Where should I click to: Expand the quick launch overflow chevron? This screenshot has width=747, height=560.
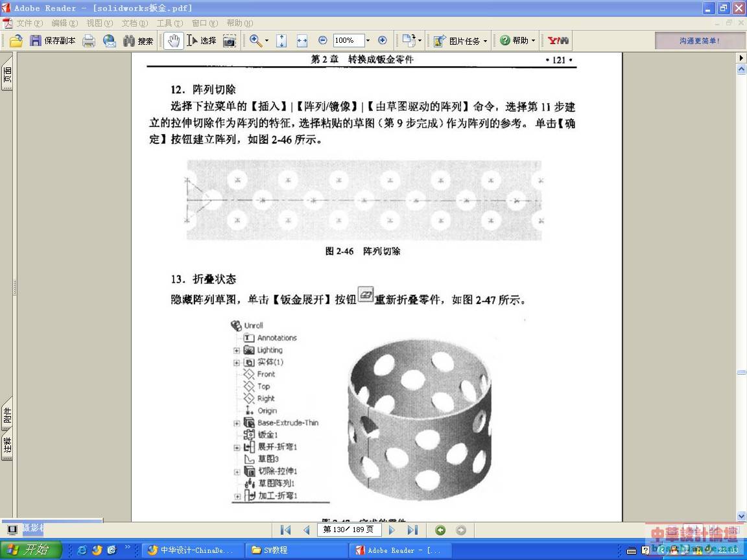point(127,548)
